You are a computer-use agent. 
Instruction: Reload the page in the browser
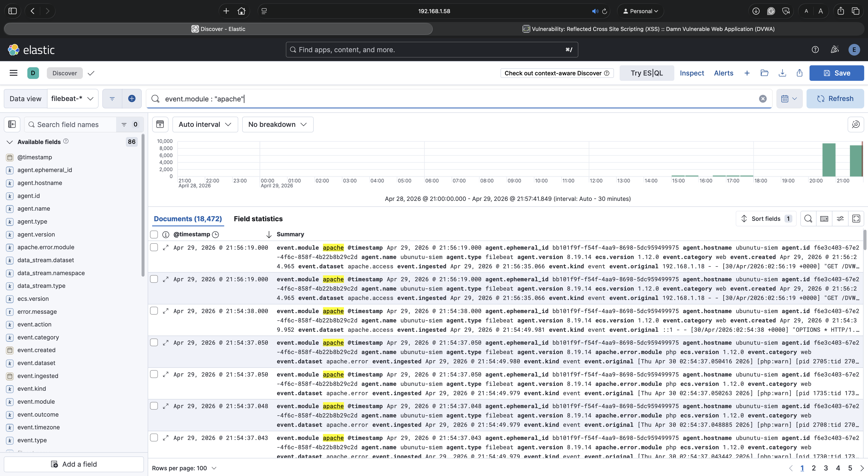coord(605,11)
